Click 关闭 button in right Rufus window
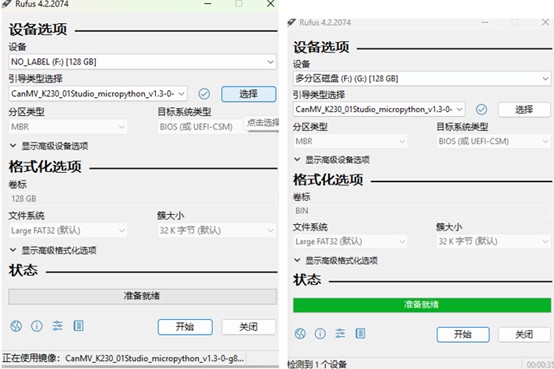 point(524,334)
